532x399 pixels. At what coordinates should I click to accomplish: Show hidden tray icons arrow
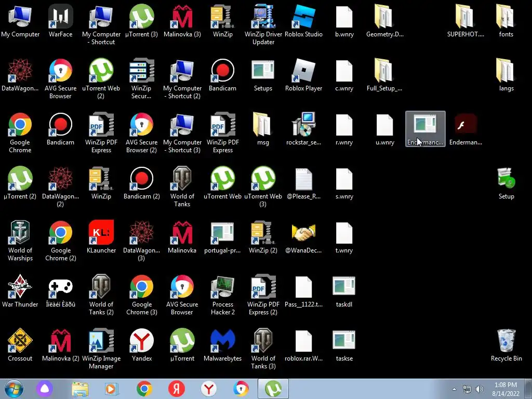pos(454,389)
